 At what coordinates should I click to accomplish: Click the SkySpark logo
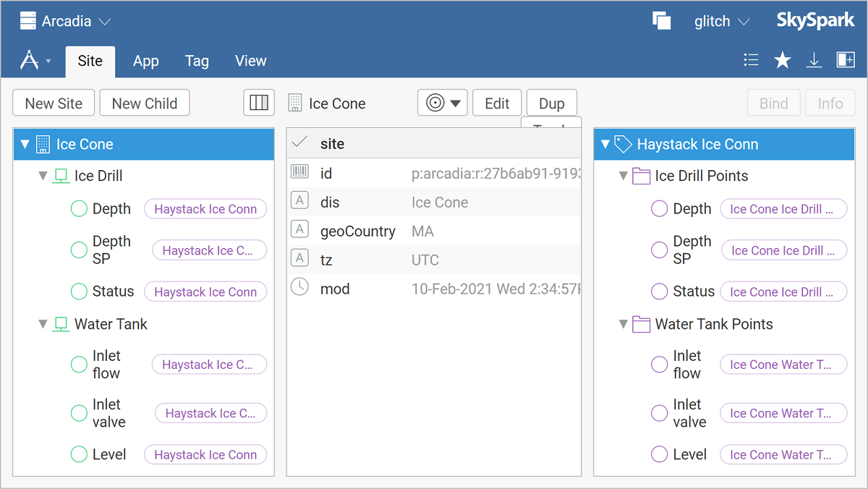(x=816, y=21)
